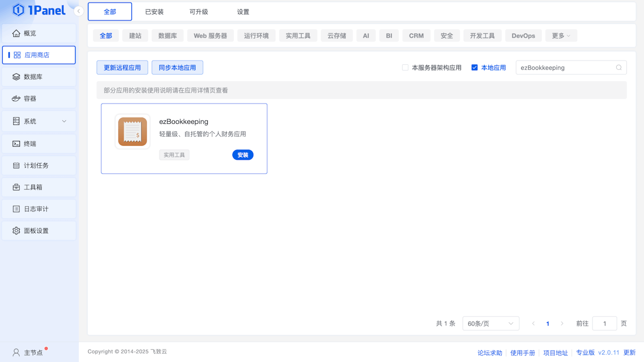
Task: Open the 更多 category dropdown
Action: click(561, 36)
